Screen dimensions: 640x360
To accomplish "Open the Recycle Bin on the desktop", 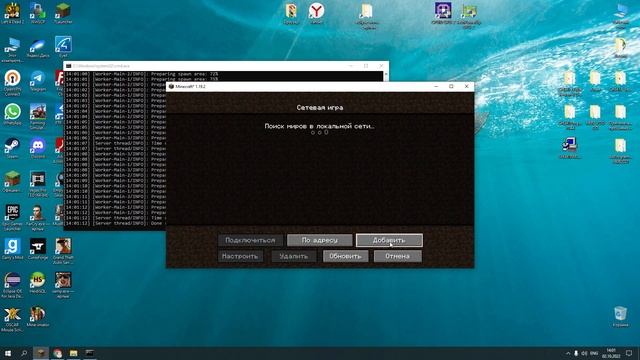I will pyautogui.click(x=620, y=317).
